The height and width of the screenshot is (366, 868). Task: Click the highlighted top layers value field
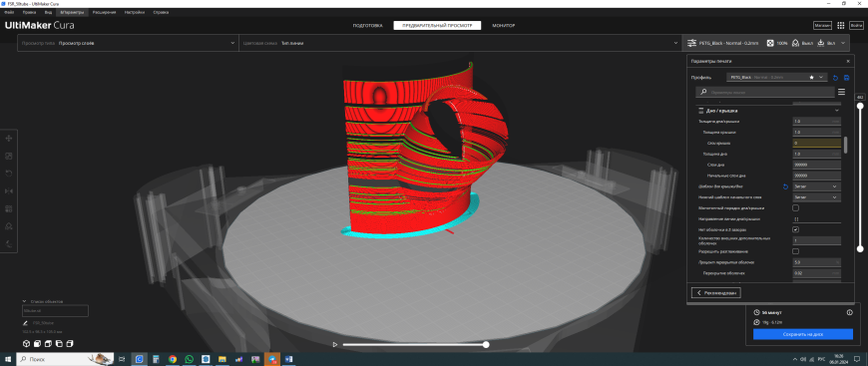click(816, 143)
